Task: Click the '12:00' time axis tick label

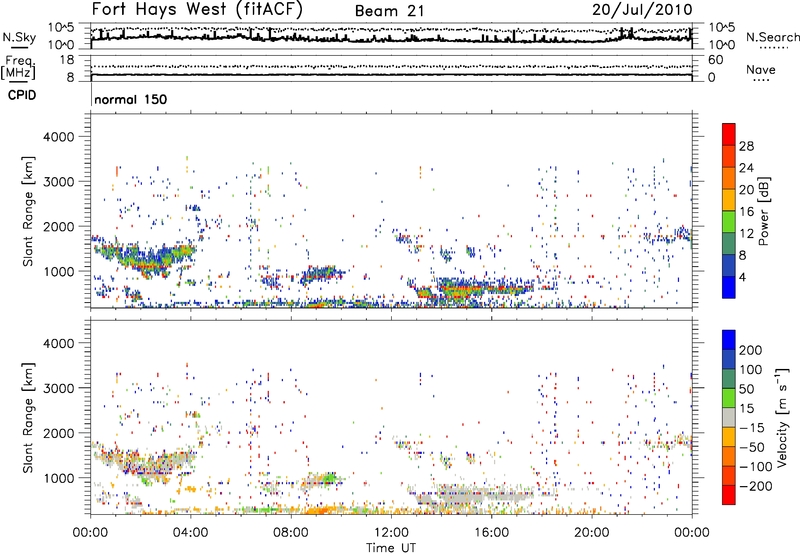Action: click(391, 533)
